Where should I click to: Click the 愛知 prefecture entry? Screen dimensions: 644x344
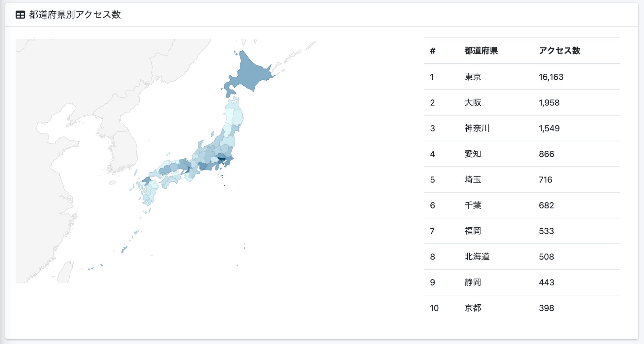point(473,154)
